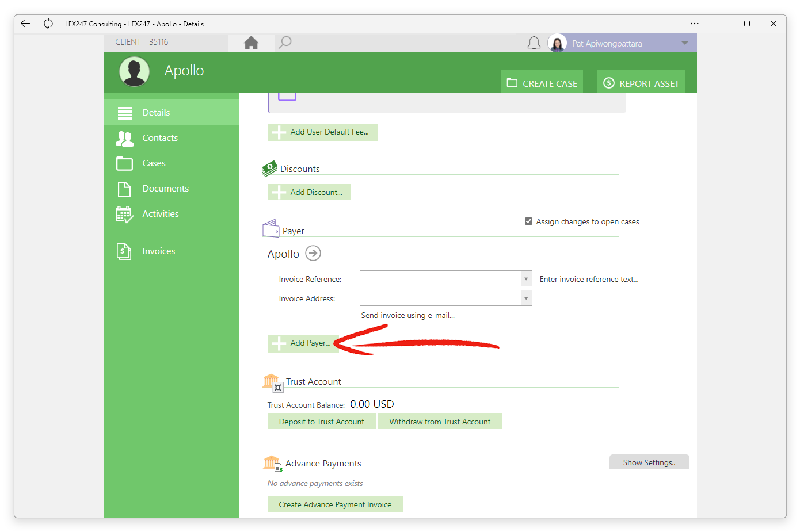The image size is (800, 532).
Task: Click Add User Default Fee button
Action: tap(322, 132)
